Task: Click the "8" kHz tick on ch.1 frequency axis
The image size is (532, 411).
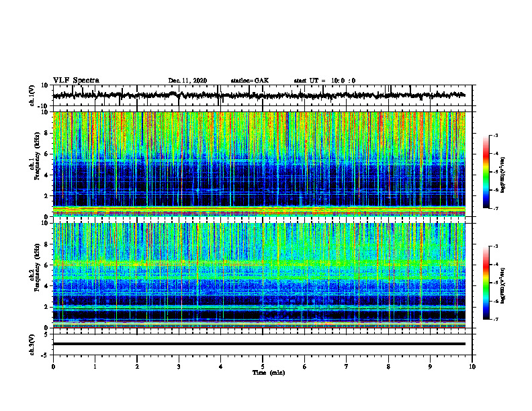Action: click(46, 133)
